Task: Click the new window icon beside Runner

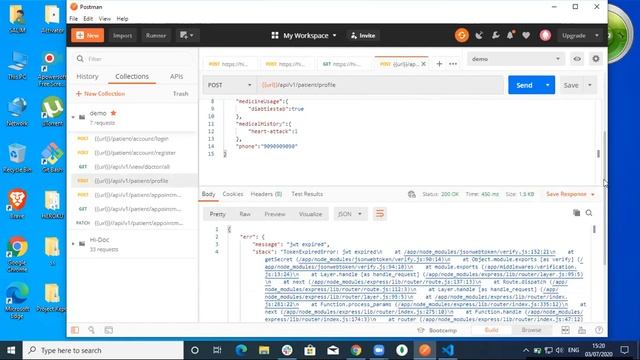Action: 187,36
